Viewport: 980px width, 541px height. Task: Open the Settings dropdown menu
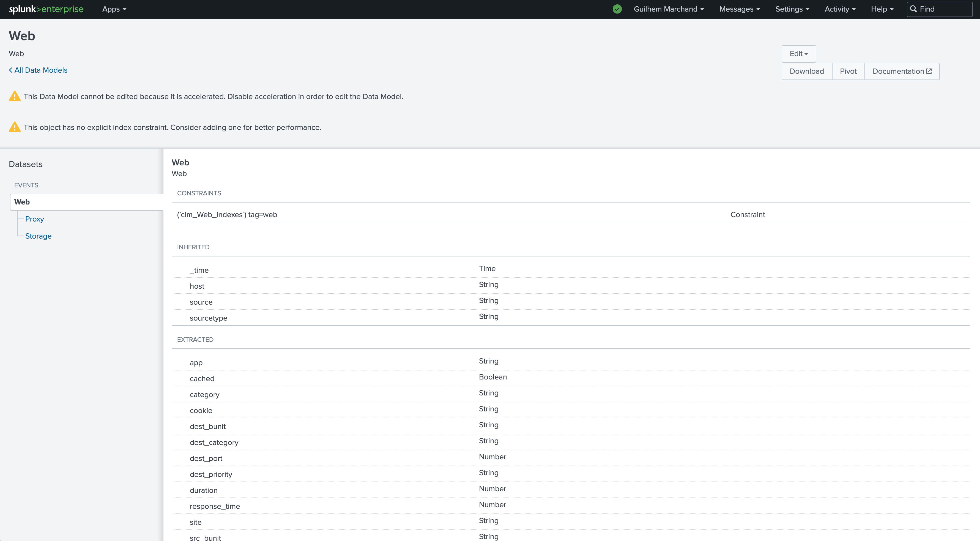coord(792,9)
